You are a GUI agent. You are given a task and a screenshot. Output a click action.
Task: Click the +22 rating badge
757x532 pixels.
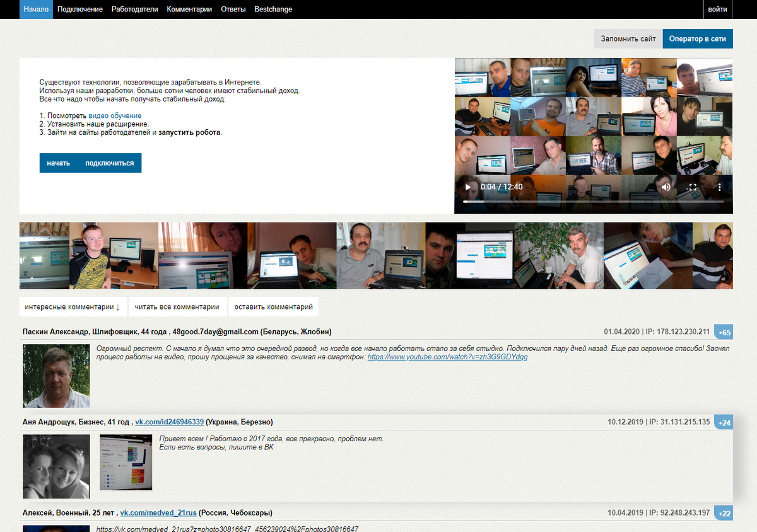tap(724, 514)
